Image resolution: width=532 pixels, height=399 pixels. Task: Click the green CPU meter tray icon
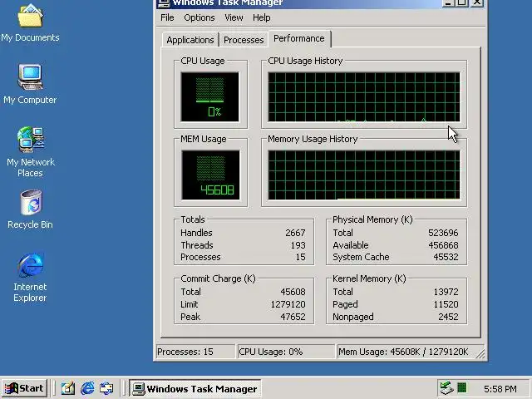coord(462,387)
